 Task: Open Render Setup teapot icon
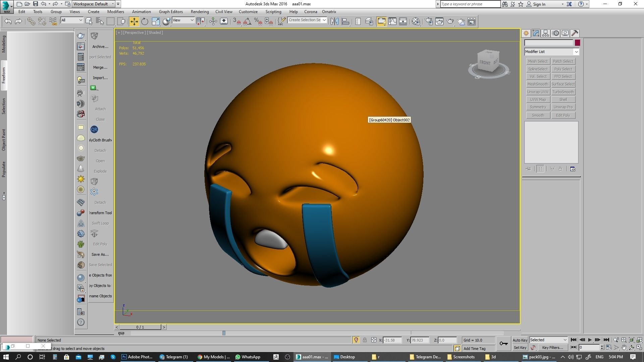click(429, 21)
